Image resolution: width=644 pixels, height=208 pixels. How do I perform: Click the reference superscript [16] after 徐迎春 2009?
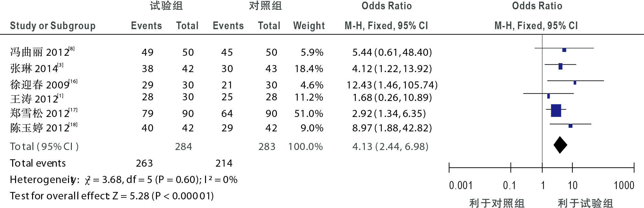point(73,81)
